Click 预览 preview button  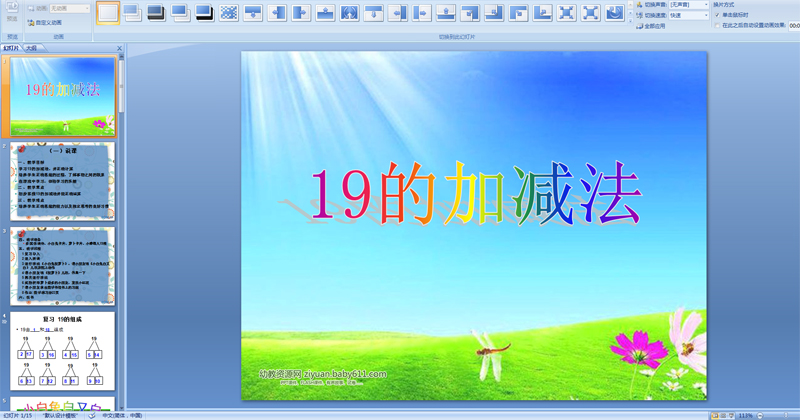12,12
